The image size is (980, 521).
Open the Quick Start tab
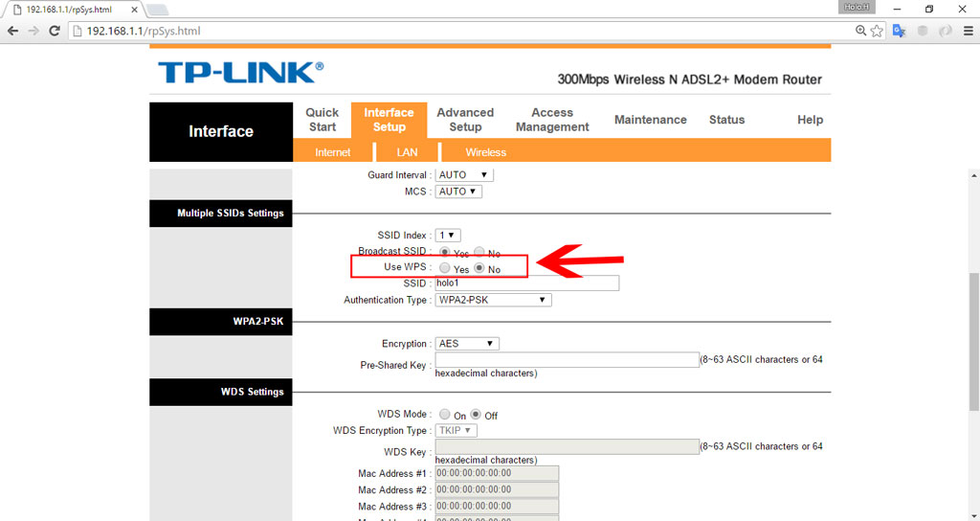(x=322, y=120)
